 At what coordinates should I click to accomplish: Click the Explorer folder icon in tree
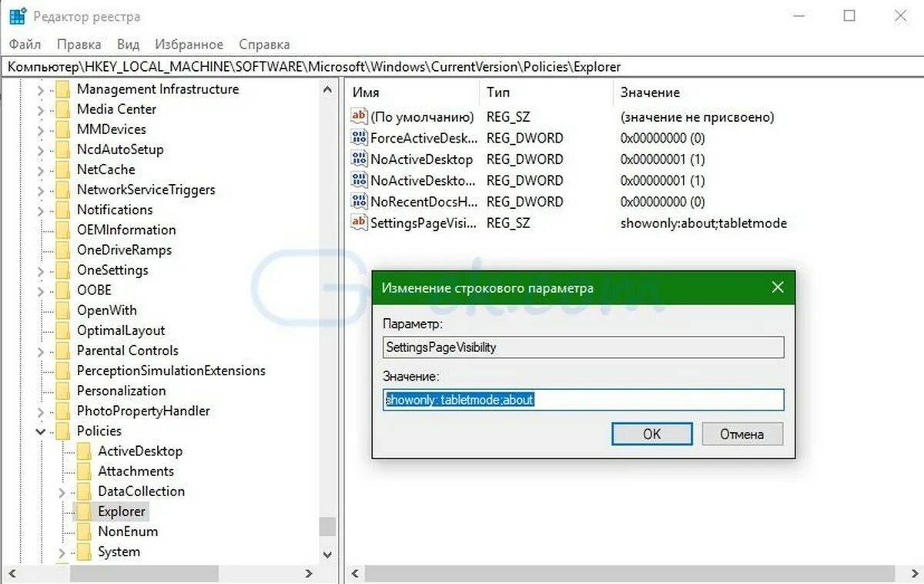pyautogui.click(x=83, y=512)
